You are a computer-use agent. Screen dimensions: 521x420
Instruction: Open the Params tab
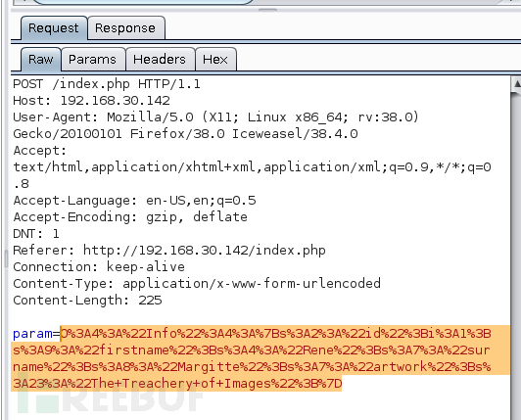[x=92, y=60]
